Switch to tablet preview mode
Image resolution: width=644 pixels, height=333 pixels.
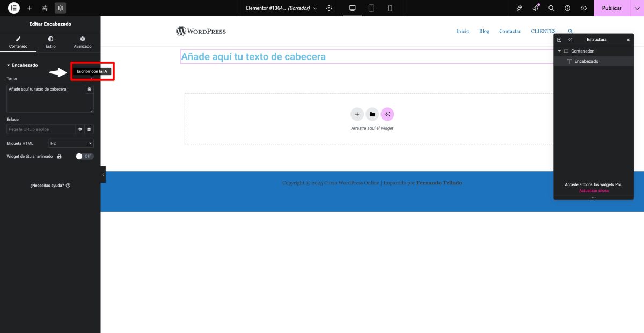pos(371,8)
